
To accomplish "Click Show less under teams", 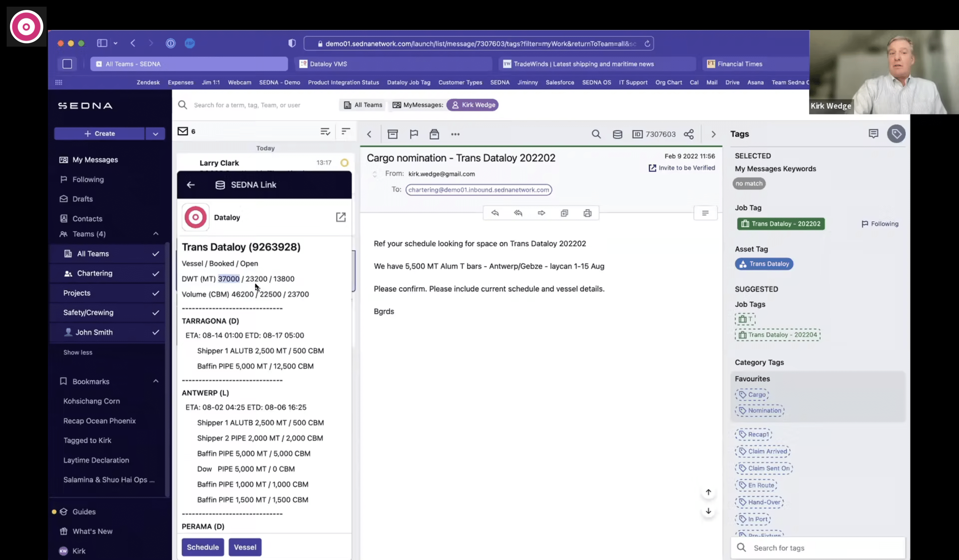I will (x=78, y=352).
